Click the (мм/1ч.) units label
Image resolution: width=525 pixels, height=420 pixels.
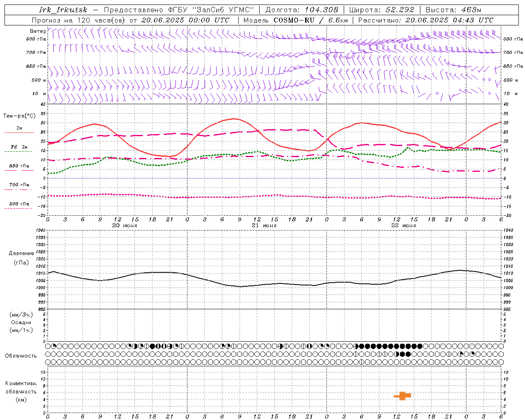coord(21,330)
